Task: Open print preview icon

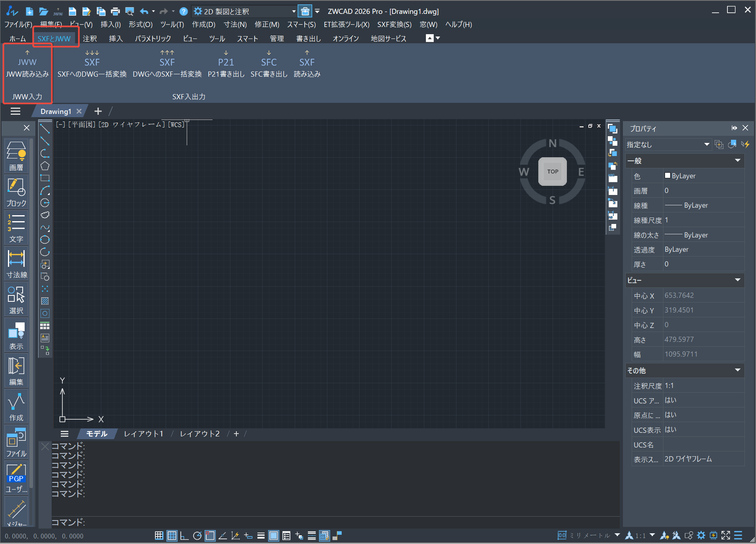Action: click(x=130, y=12)
